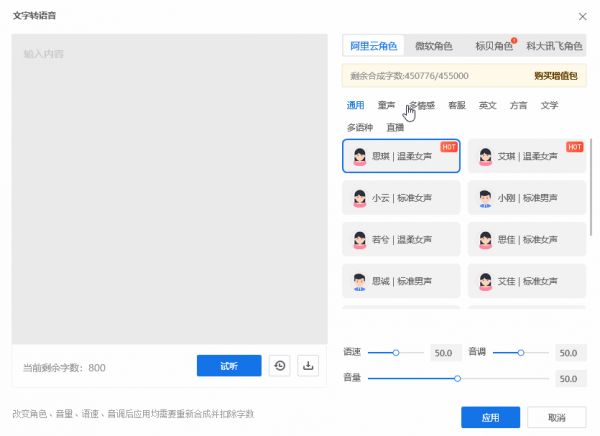The width and height of the screenshot is (600, 436).
Task: Click the 若兮 avatar icon
Action: 360,240
